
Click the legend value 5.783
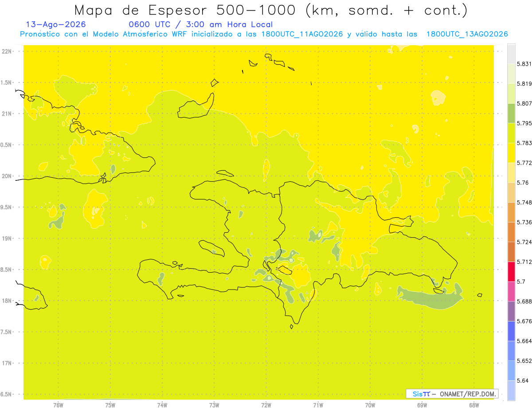524,143
